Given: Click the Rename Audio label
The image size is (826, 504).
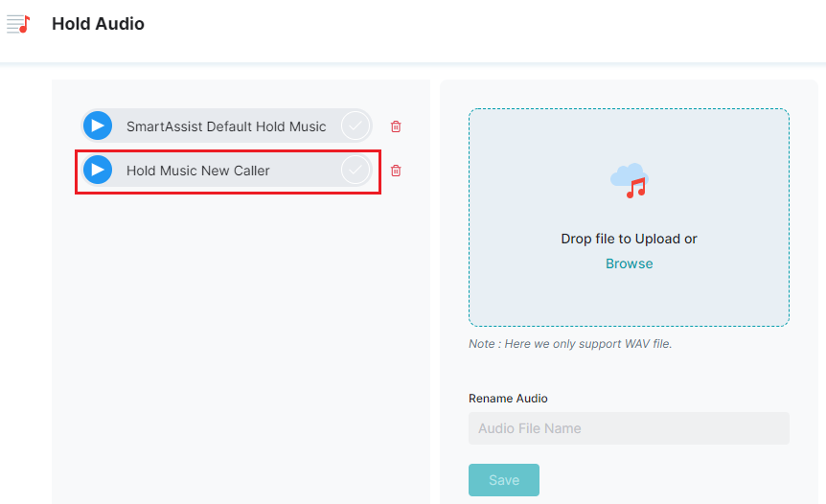Looking at the screenshot, I should coord(508,399).
